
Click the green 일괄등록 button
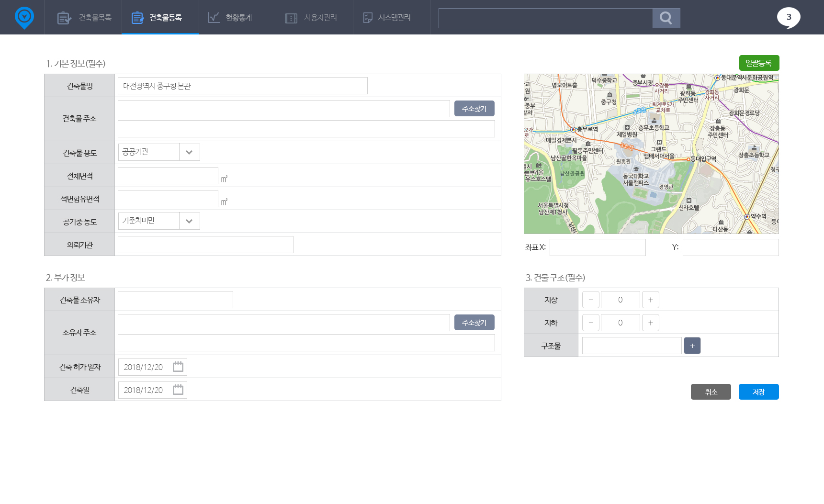pyautogui.click(x=758, y=63)
